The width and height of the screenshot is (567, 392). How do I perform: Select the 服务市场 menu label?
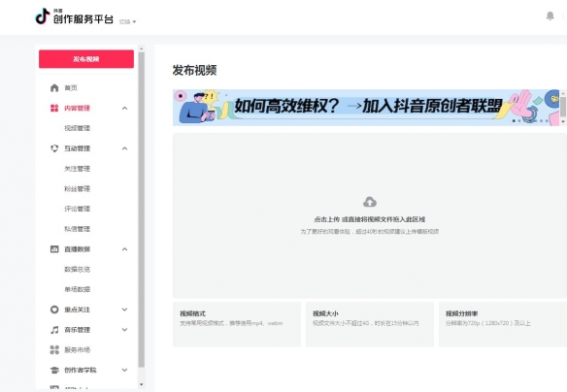tap(77, 349)
